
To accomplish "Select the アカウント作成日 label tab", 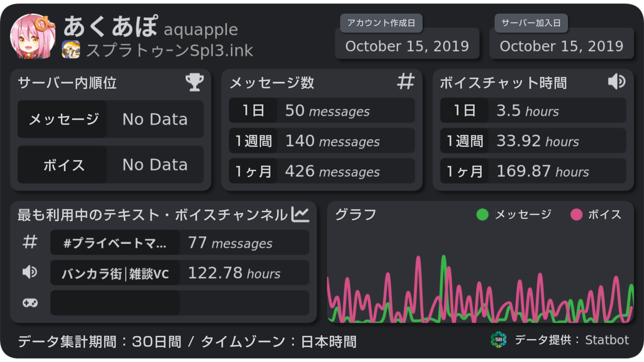I will coord(381,23).
